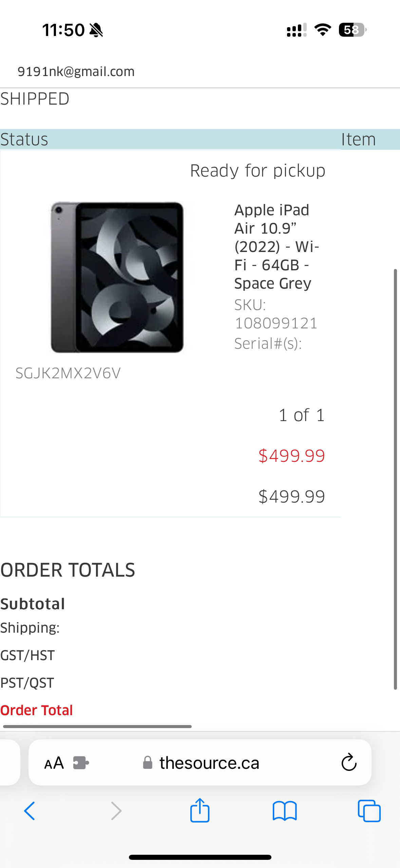Tap the Item column header
400x868 pixels.
tap(359, 139)
